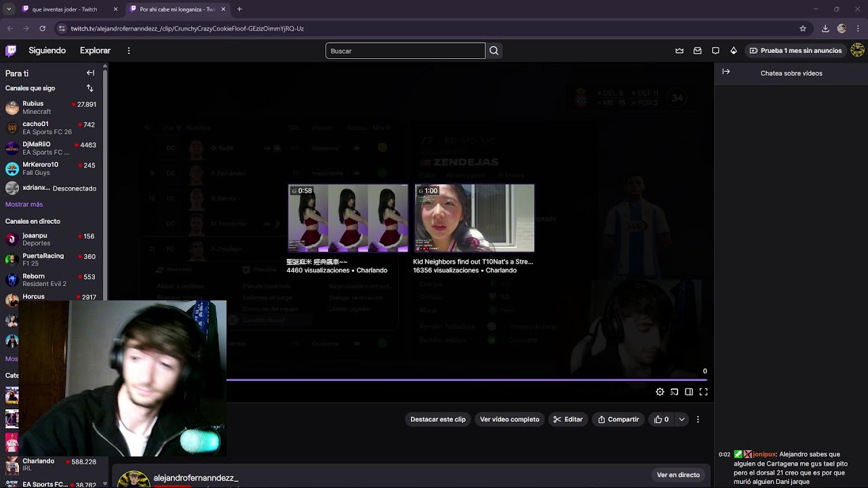Open the user profile avatar menu
Viewport: 868px width, 488px height.
(857, 50)
